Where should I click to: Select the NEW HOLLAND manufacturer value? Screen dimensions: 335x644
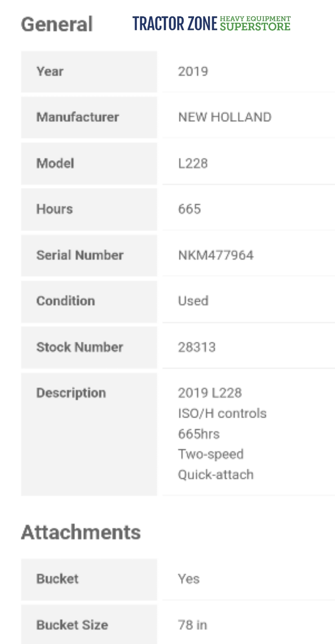point(225,117)
